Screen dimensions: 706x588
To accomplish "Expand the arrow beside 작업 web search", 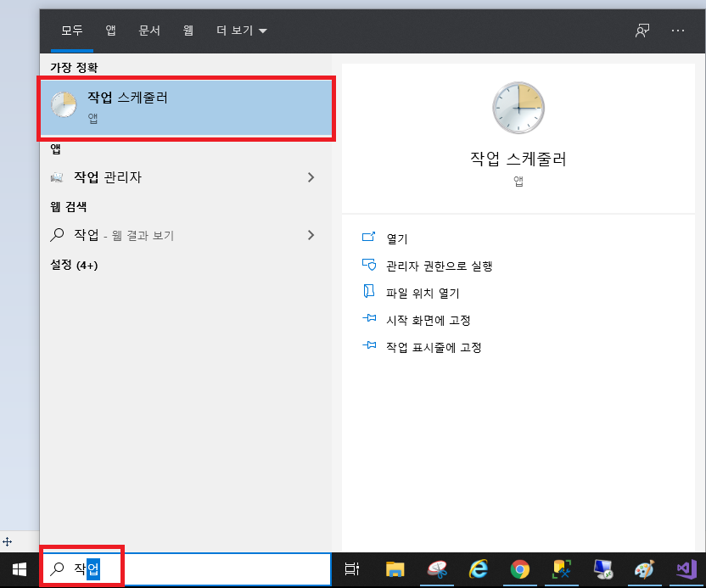I will tap(311, 235).
